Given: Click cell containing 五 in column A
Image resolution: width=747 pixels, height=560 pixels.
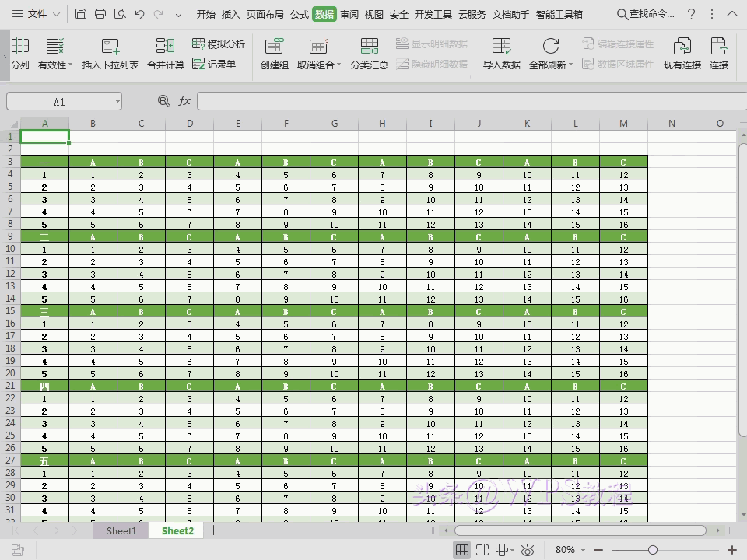Looking at the screenshot, I should pyautogui.click(x=44, y=461).
